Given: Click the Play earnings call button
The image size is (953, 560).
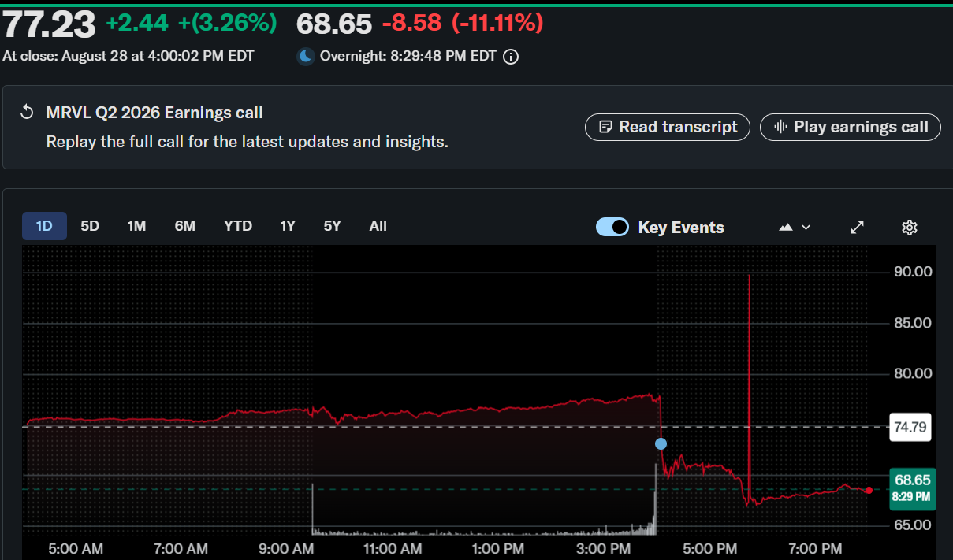Looking at the screenshot, I should click(x=851, y=127).
